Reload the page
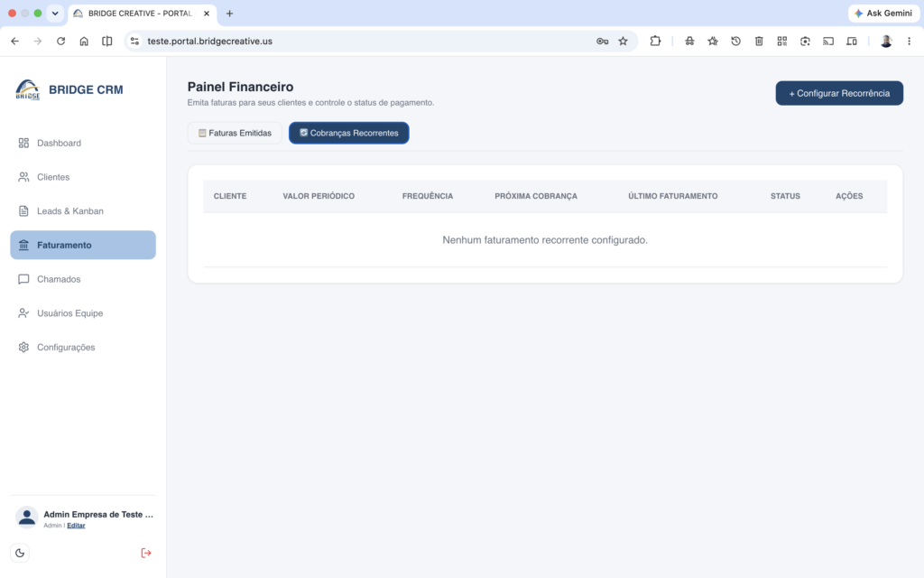The height and width of the screenshot is (578, 924). (x=60, y=42)
